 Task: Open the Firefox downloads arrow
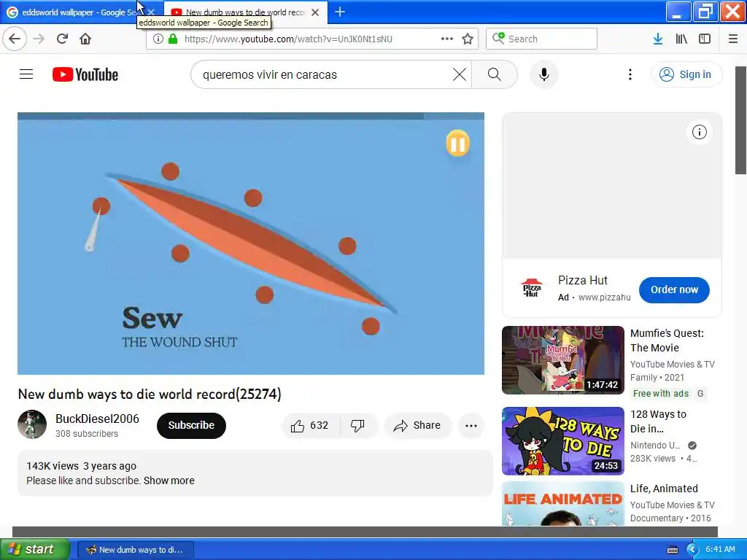click(x=657, y=39)
